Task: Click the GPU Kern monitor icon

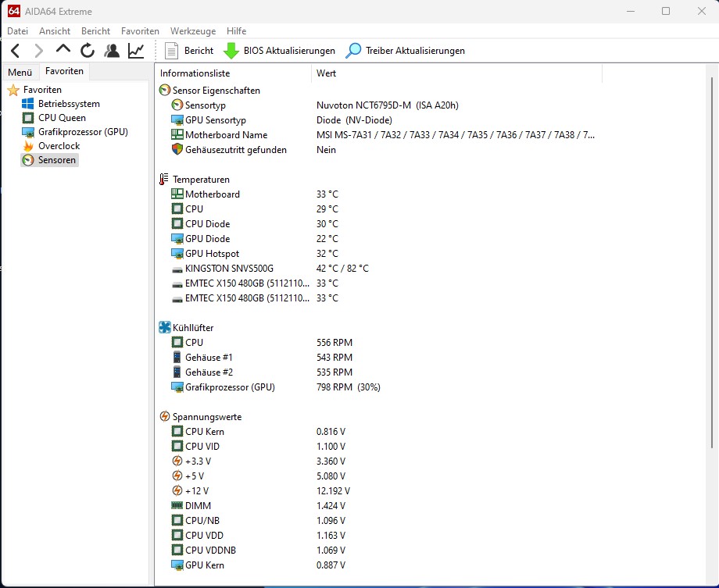Action: pyautogui.click(x=177, y=565)
